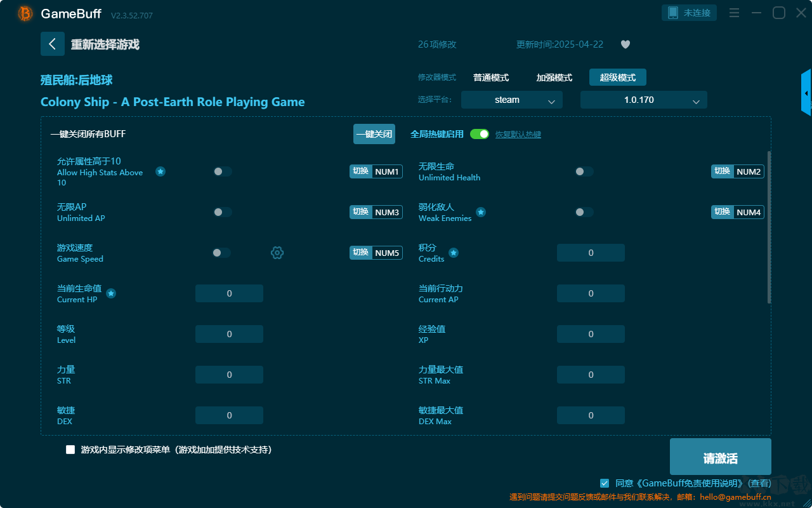Check show in-game trainer menu checkbox
The height and width of the screenshot is (508, 812).
click(70, 450)
